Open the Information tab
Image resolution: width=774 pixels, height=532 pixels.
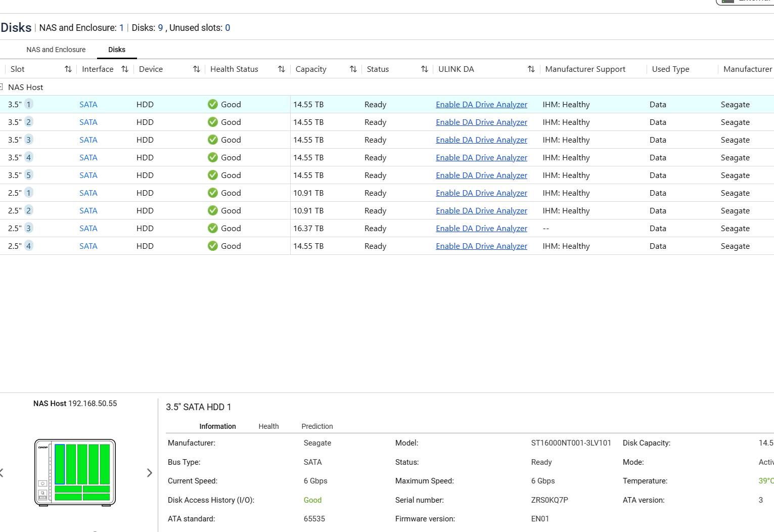tap(217, 426)
